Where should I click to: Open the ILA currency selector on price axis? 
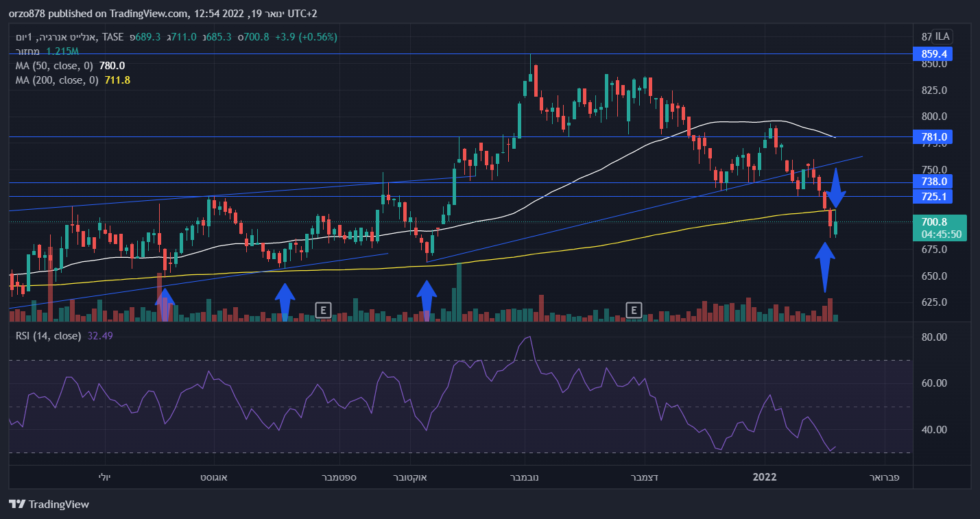942,36
